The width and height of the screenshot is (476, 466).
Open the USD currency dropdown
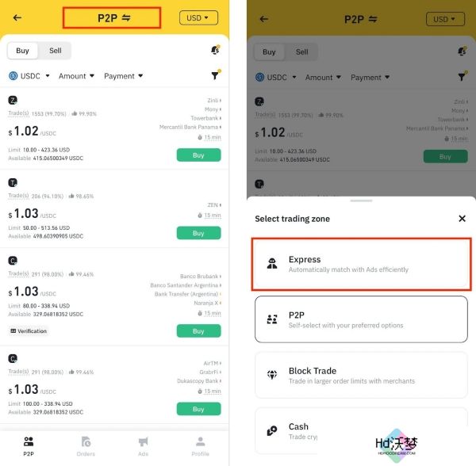click(198, 18)
